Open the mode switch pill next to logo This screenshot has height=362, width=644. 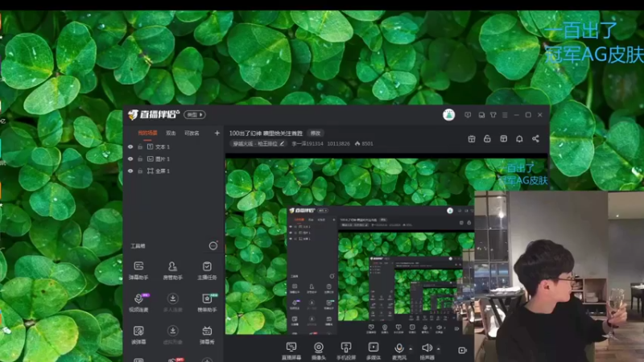click(195, 114)
